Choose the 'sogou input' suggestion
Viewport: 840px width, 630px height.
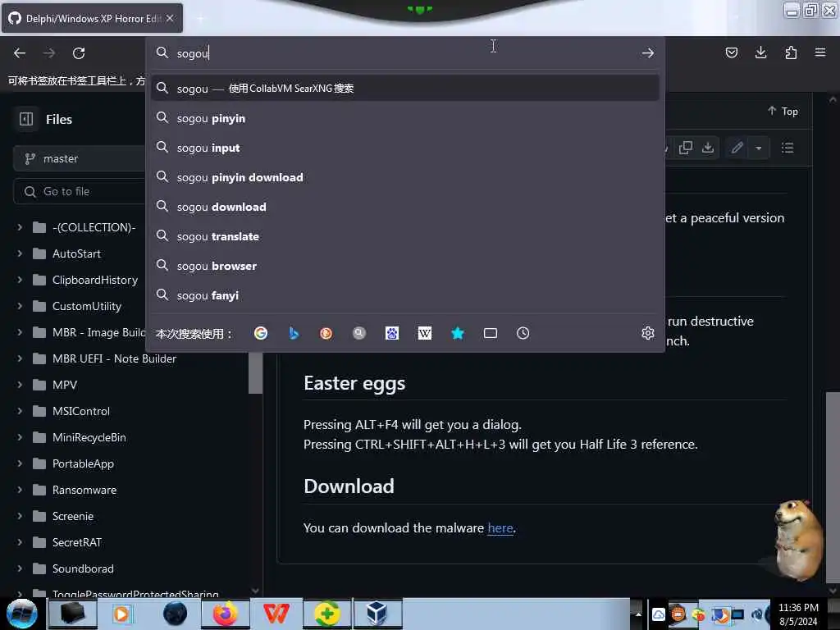click(x=404, y=148)
